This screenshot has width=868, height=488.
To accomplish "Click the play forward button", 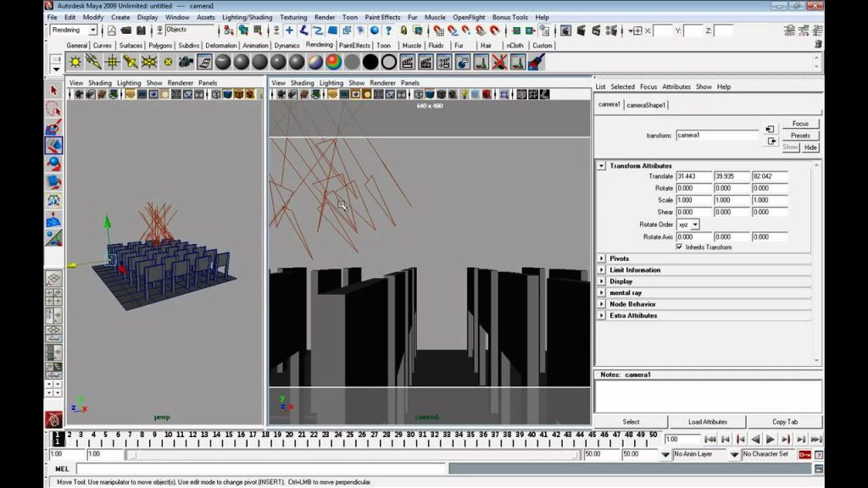I will [x=770, y=440].
